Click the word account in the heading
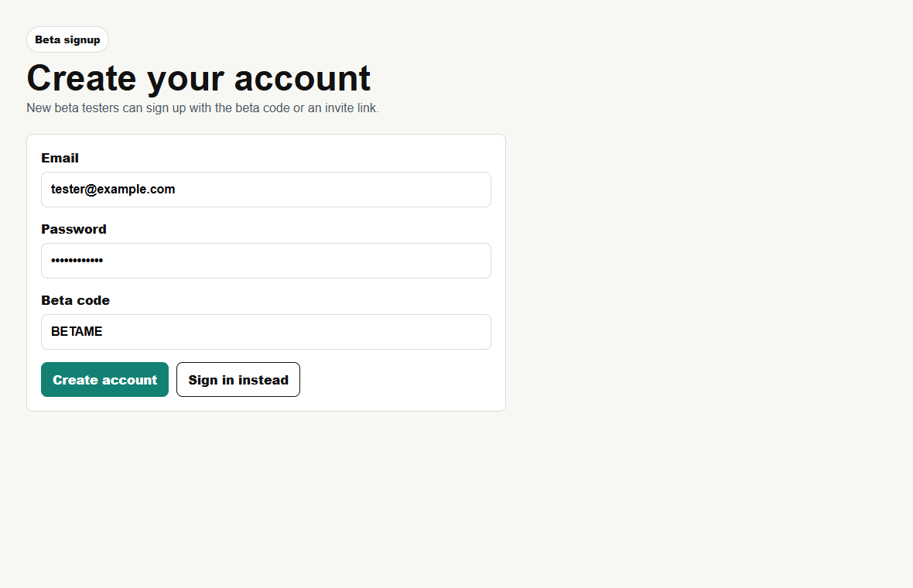Screen dimensions: 913x588 (x=303, y=78)
